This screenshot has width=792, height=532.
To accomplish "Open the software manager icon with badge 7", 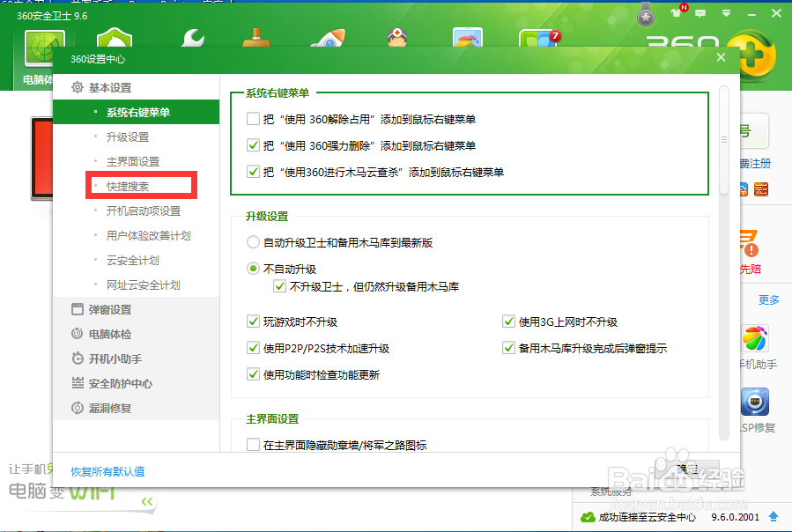I will click(x=538, y=38).
